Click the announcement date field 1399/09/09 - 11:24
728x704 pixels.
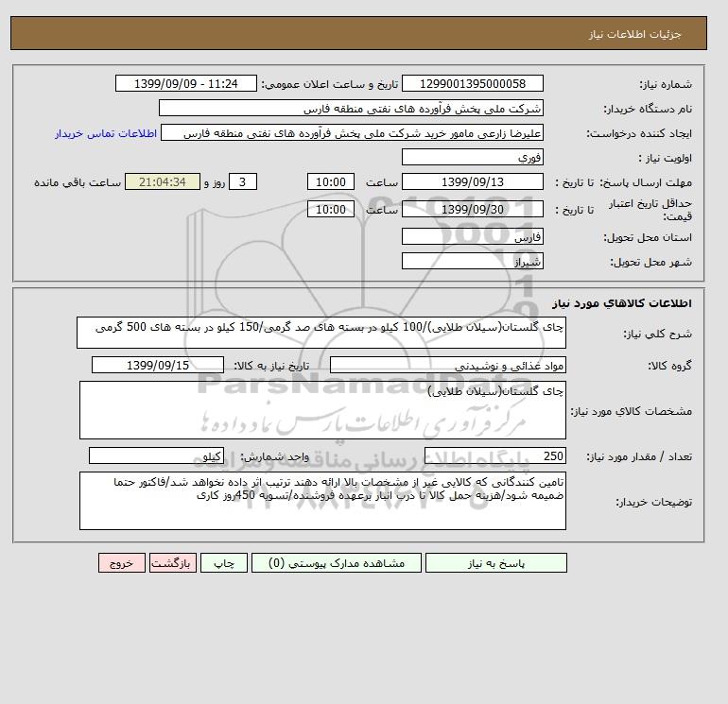(185, 83)
